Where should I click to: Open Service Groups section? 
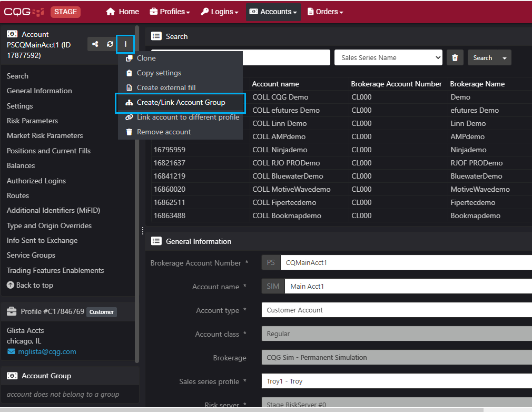click(31, 255)
